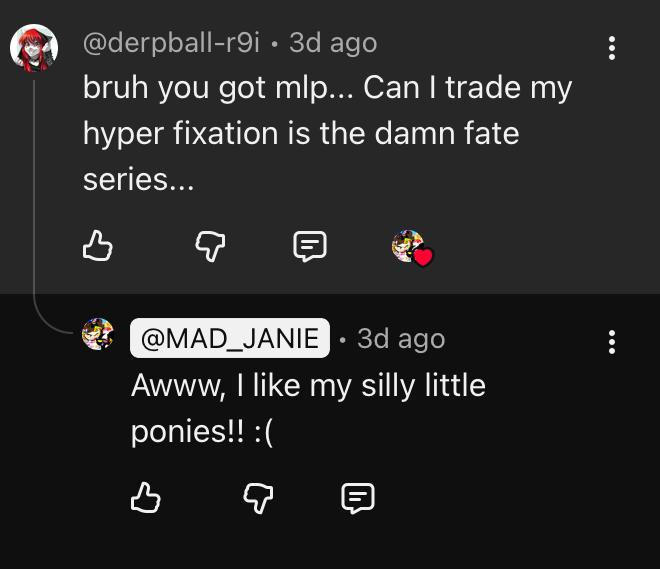Image resolution: width=660 pixels, height=569 pixels.
Task: Click the red heart badge overlay
Action: pos(423,256)
